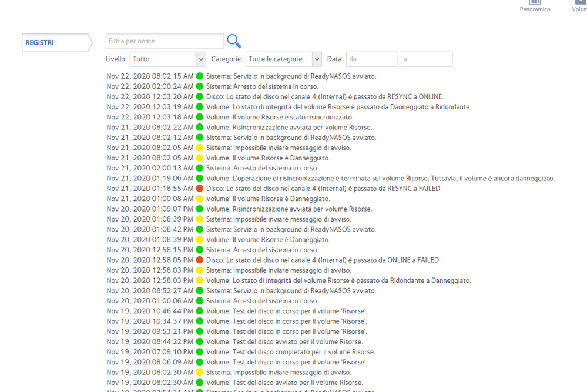The image size is (587, 392).
Task: Click green dot beside RESYNC a ONLINE entry
Action: [200, 96]
